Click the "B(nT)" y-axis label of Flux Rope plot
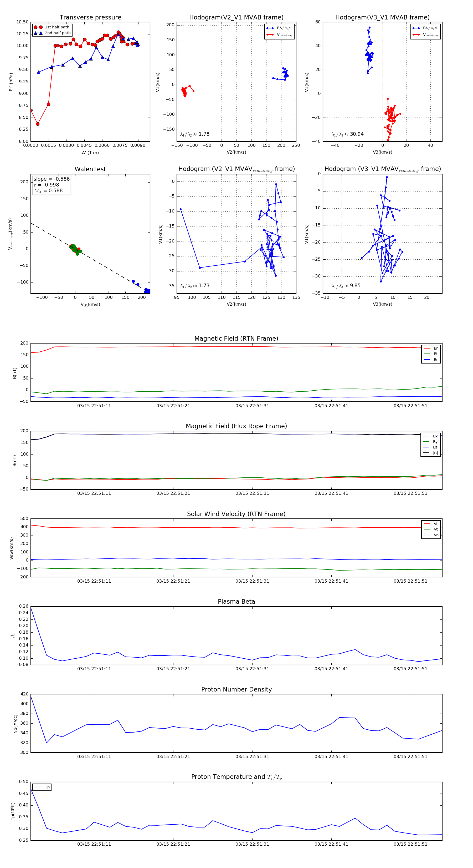The height and width of the screenshot is (868, 473). tap(14, 461)
